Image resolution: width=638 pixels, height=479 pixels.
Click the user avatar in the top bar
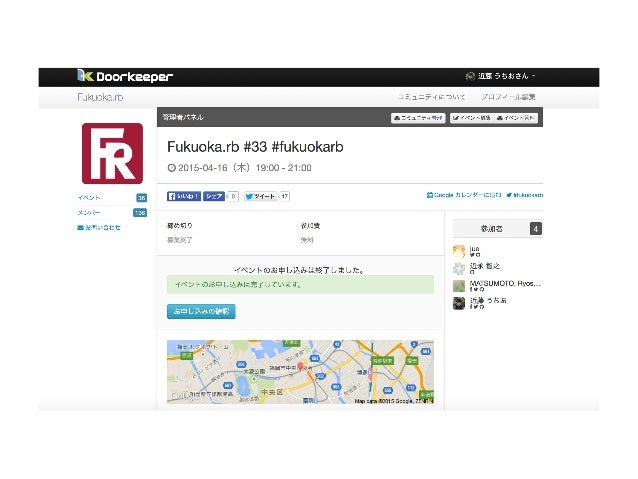[x=470, y=76]
